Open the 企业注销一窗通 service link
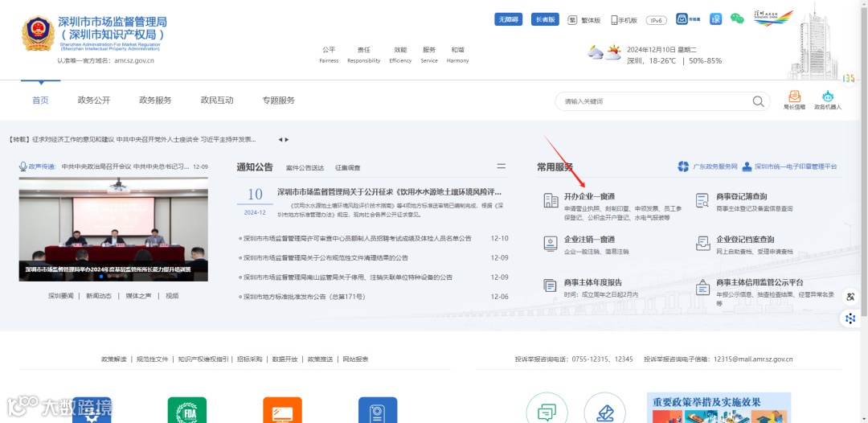Viewport: 868px width, 423px height. [590, 240]
